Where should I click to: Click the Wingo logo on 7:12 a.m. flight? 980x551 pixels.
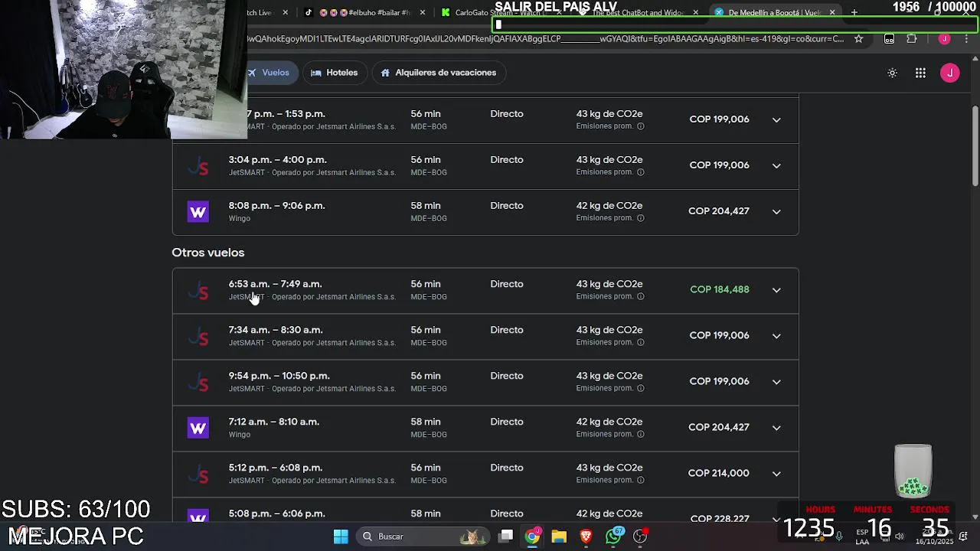(x=198, y=427)
